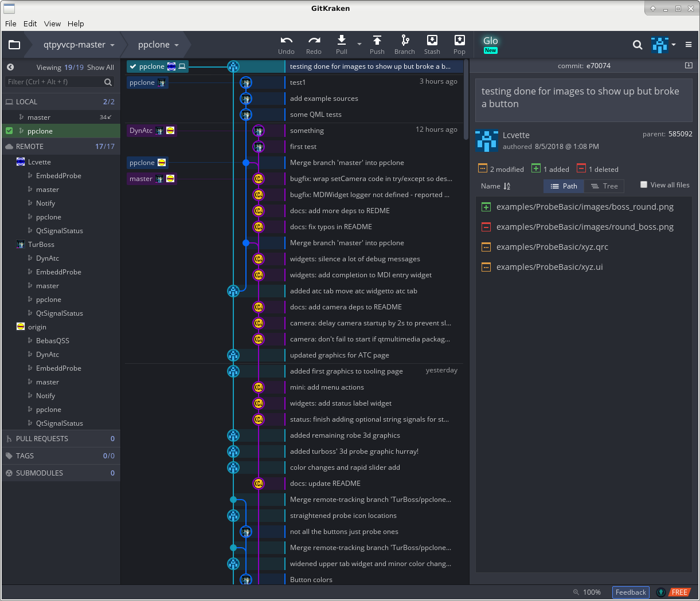Open the profile dropdown arrow
The height and width of the screenshot is (601, 700).
[x=674, y=45]
